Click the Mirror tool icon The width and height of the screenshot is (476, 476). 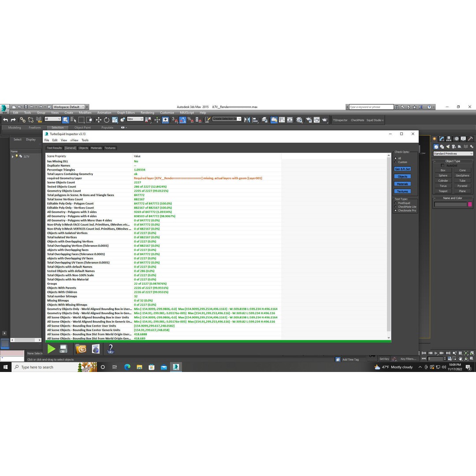(247, 120)
